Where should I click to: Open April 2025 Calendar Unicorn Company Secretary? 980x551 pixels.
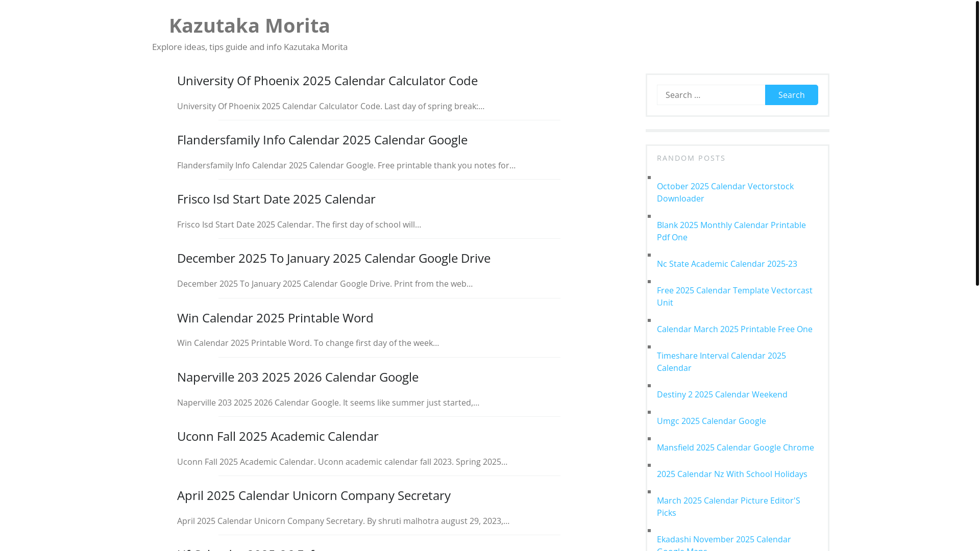(314, 495)
